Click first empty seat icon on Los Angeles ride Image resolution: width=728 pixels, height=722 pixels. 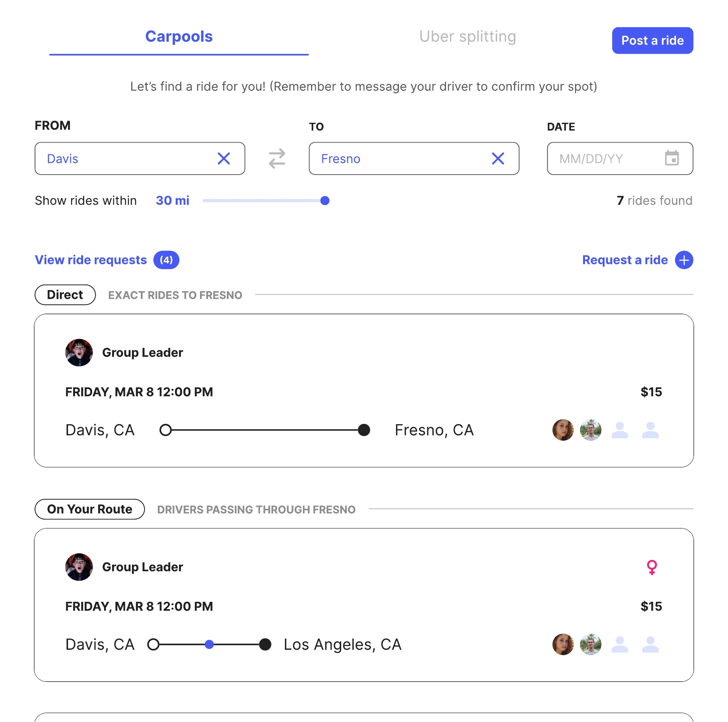pyautogui.click(x=620, y=644)
